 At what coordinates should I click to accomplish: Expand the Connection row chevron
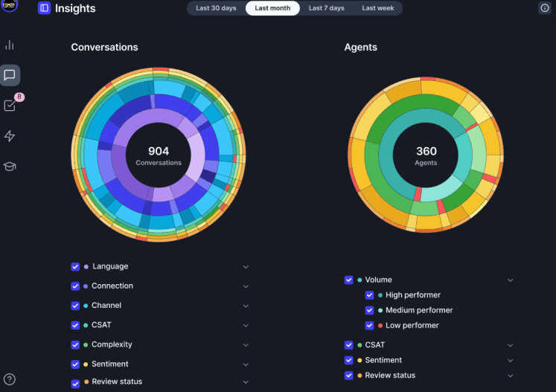click(x=246, y=286)
